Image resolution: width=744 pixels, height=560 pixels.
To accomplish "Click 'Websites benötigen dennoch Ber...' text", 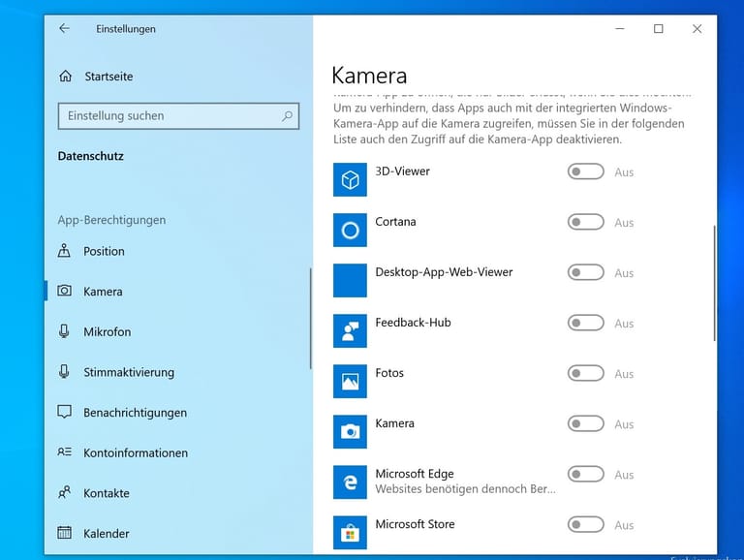I will (465, 489).
